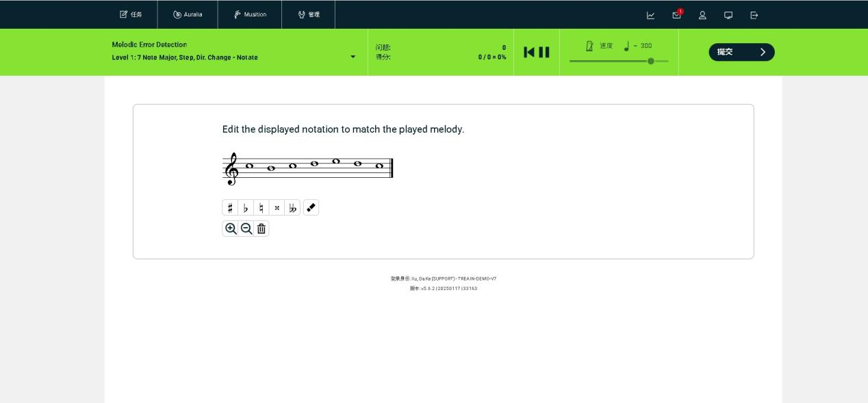Zoom out of the notation
The image size is (868, 403).
click(x=246, y=229)
